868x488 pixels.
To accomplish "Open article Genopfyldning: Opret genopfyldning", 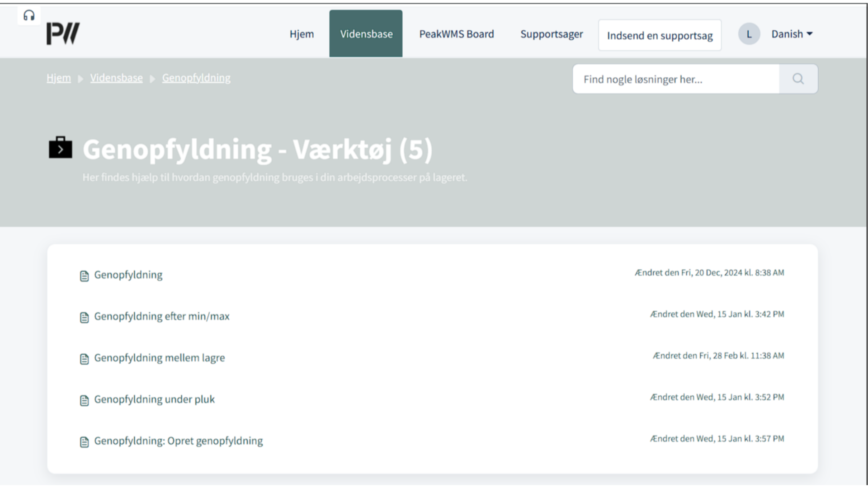I will [x=178, y=441].
